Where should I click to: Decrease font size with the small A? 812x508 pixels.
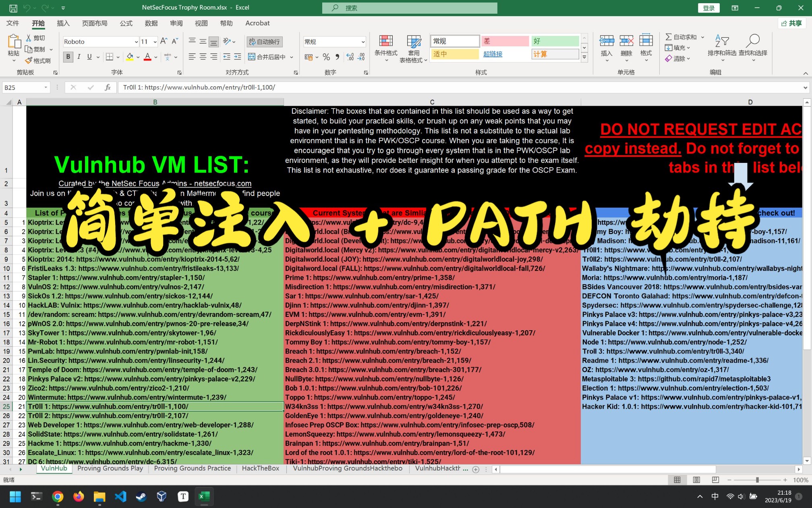pyautogui.click(x=175, y=41)
